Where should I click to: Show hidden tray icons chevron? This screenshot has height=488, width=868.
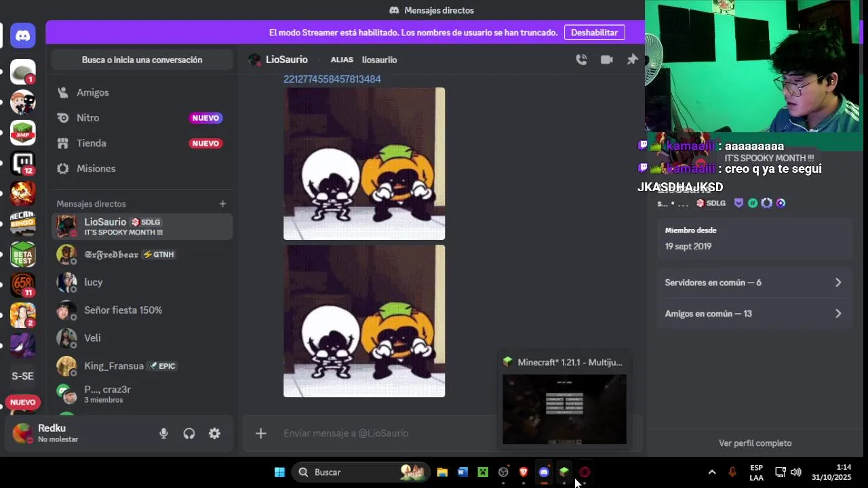click(x=711, y=472)
